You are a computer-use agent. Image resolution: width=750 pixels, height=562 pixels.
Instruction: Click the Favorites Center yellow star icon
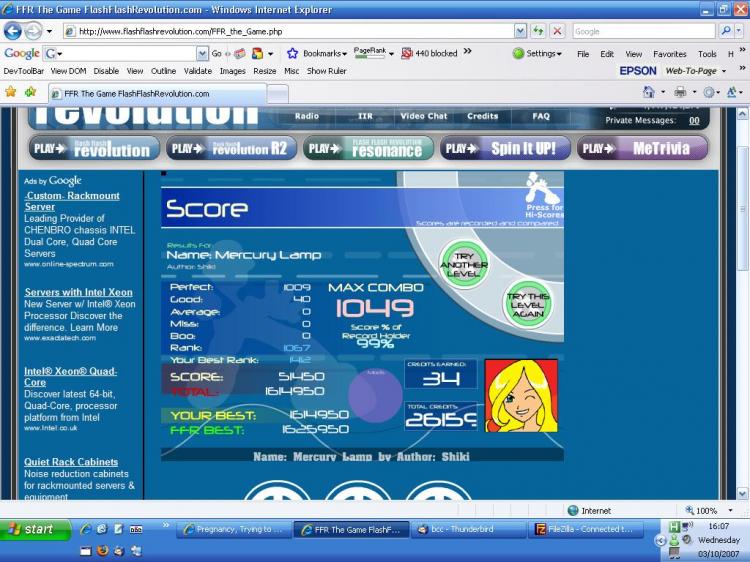(x=11, y=92)
